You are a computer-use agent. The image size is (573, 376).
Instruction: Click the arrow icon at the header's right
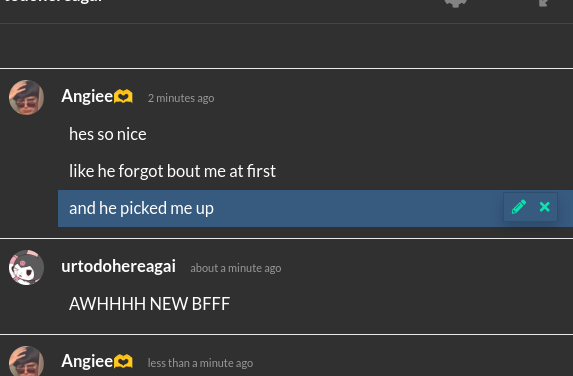[x=544, y=3]
